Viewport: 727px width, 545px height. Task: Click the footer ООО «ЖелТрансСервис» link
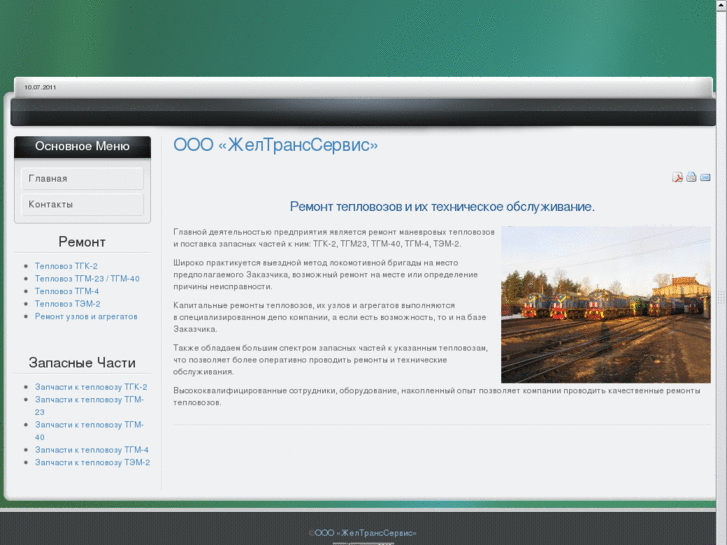(x=365, y=533)
